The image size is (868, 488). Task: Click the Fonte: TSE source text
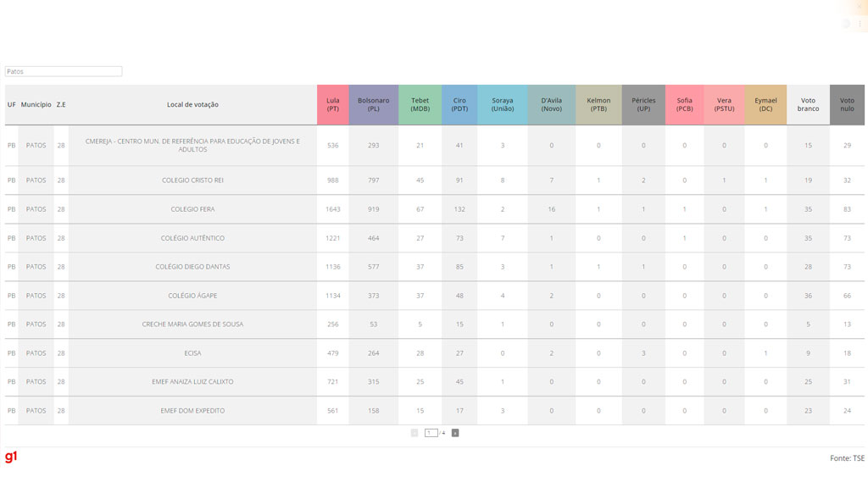[847, 458]
